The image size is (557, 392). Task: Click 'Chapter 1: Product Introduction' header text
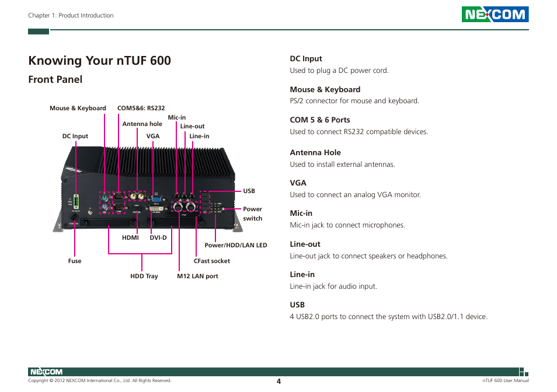[71, 15]
